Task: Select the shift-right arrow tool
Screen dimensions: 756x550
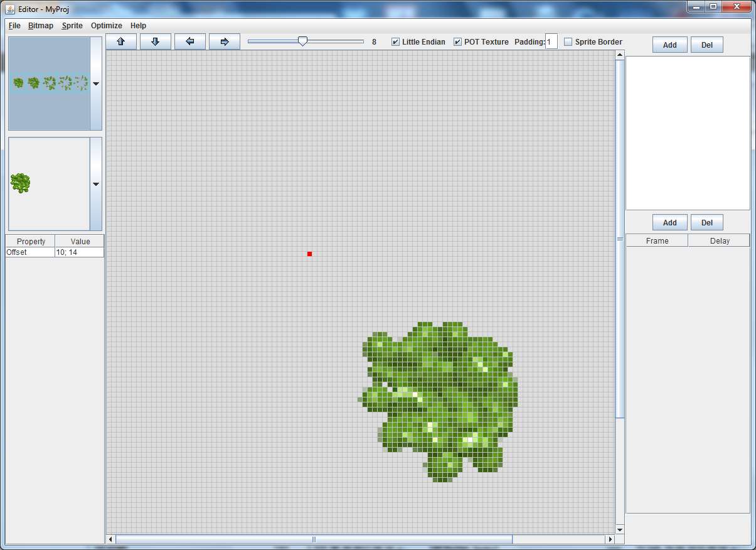Action: [x=224, y=41]
